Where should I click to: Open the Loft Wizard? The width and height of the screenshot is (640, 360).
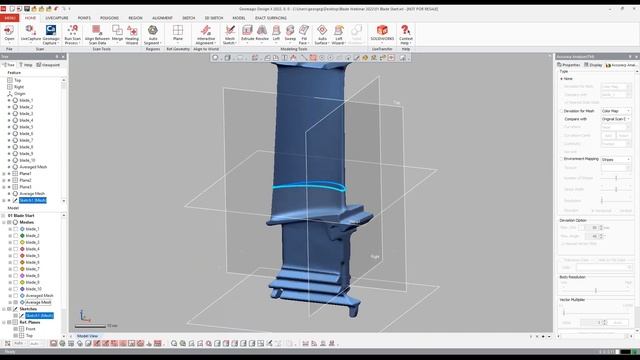338,34
